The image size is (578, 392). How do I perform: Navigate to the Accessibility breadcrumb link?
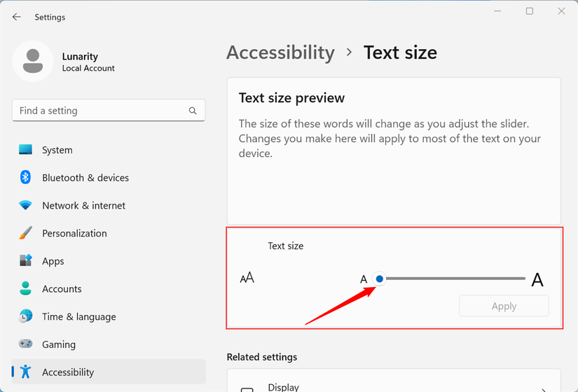pos(280,52)
